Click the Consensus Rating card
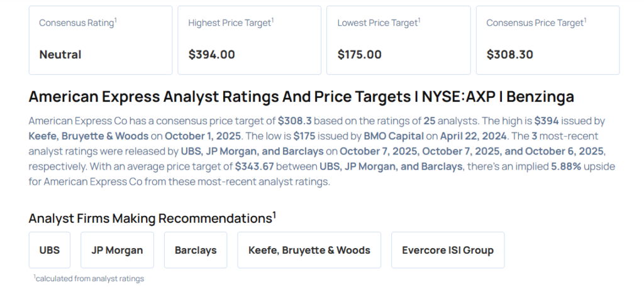 100,40
